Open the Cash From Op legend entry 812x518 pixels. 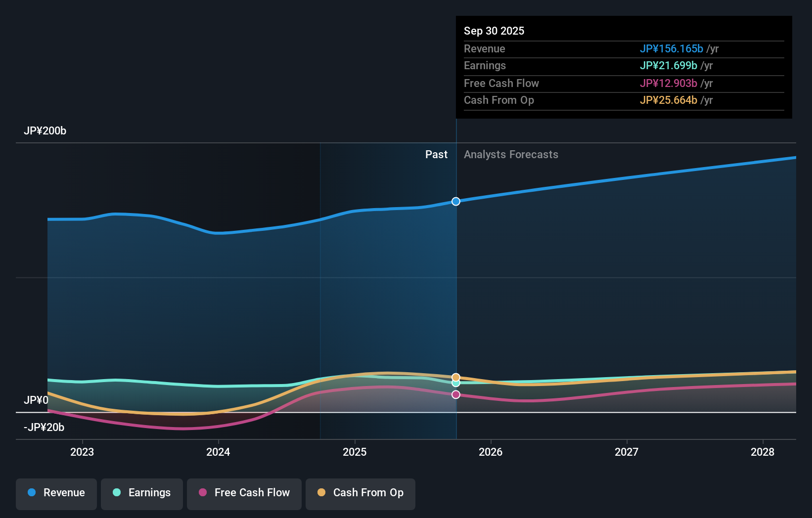click(x=361, y=493)
